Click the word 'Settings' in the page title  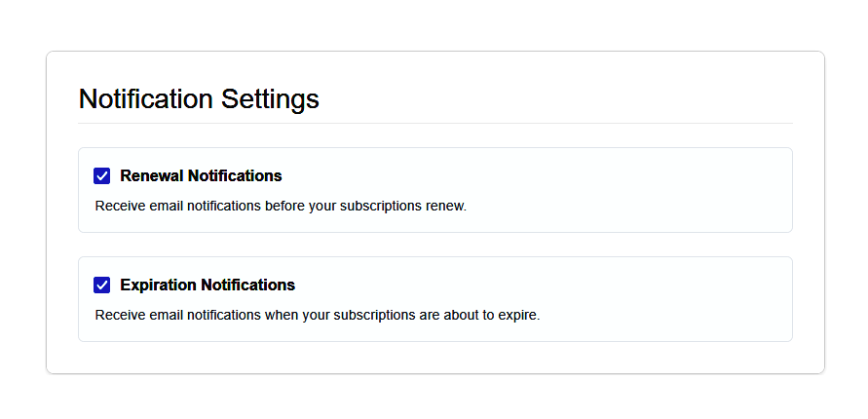pos(270,98)
